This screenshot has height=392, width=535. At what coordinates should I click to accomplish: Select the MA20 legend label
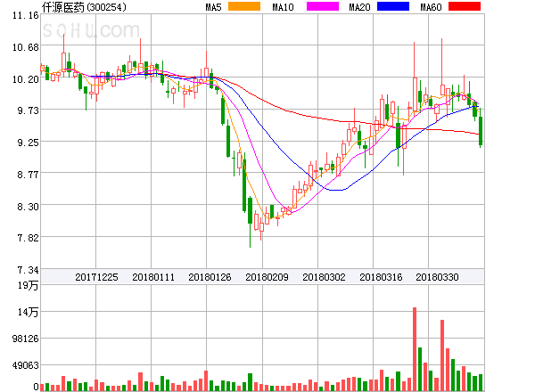[x=359, y=7]
